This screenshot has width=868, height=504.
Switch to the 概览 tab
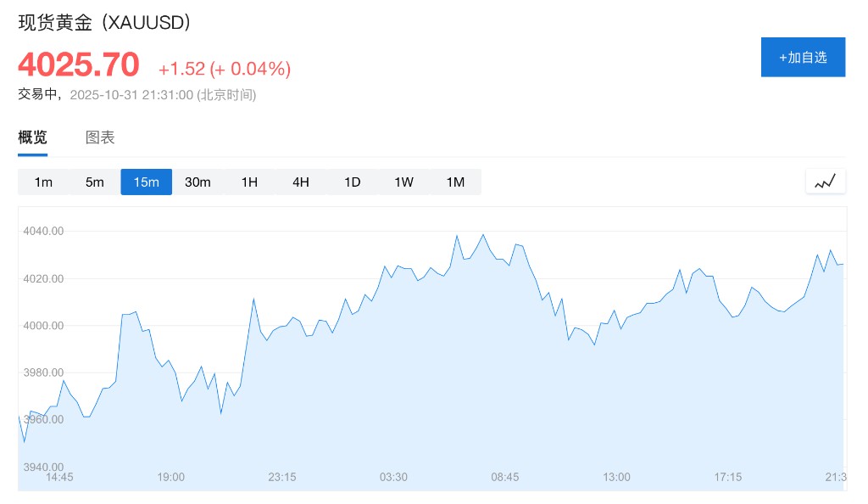[x=32, y=137]
